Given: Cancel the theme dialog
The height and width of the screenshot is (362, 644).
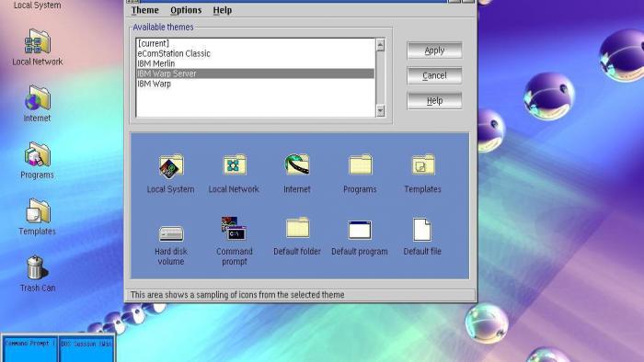Looking at the screenshot, I should pyautogui.click(x=434, y=76).
